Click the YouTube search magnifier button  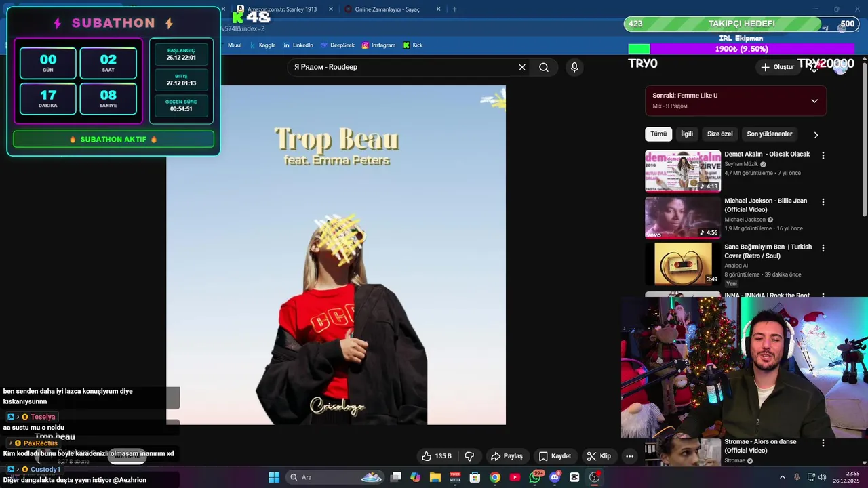(544, 67)
